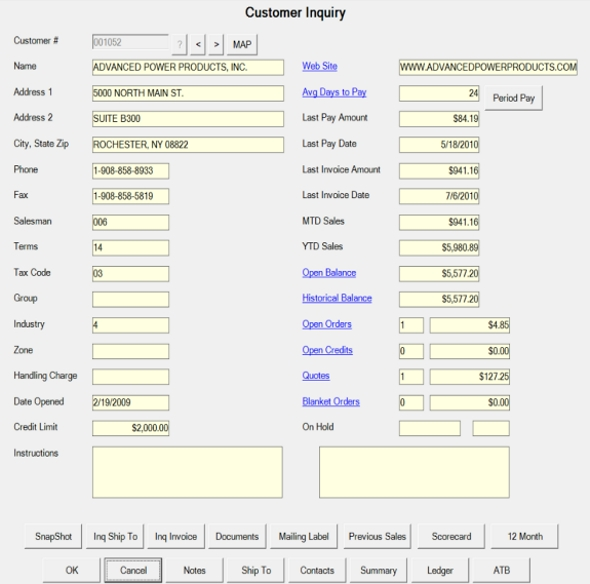Click the ATB button
The width and height of the screenshot is (590, 584).
(x=502, y=570)
